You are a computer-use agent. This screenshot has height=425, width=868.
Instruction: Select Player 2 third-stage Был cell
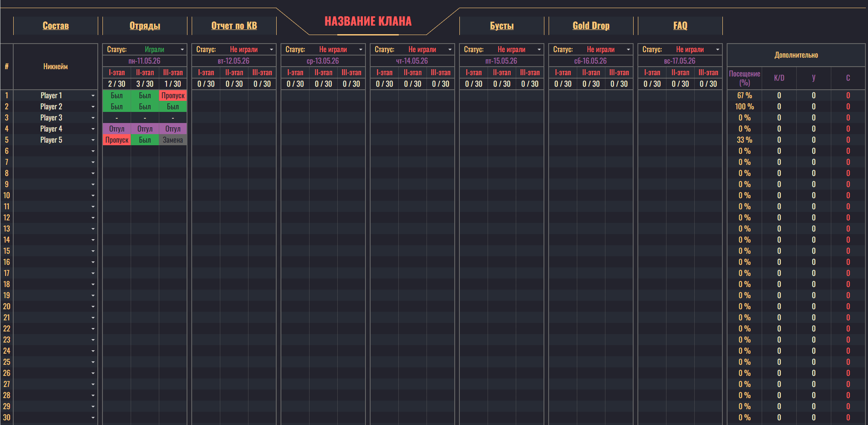coord(173,107)
